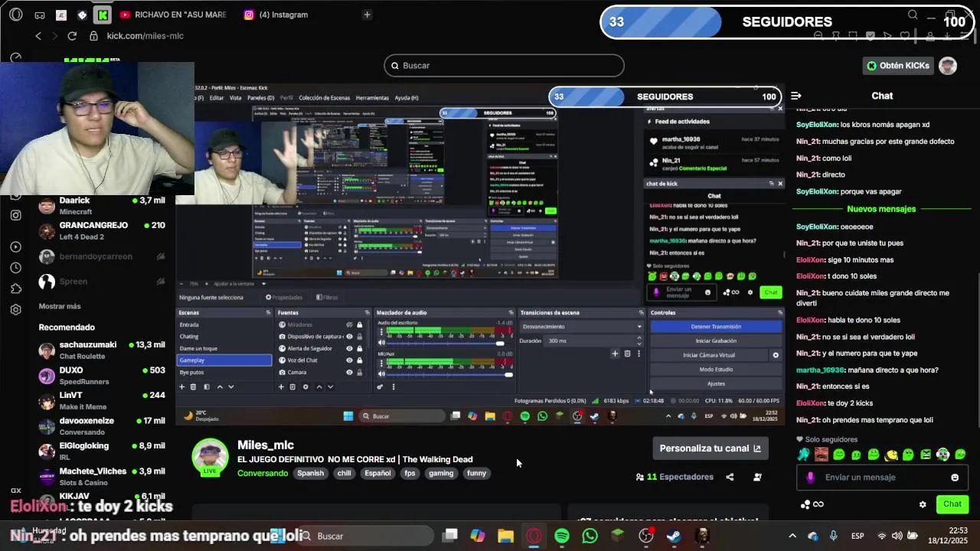Open File Explorer from the Windows taskbar
This screenshot has width=980, height=551.
(505, 536)
